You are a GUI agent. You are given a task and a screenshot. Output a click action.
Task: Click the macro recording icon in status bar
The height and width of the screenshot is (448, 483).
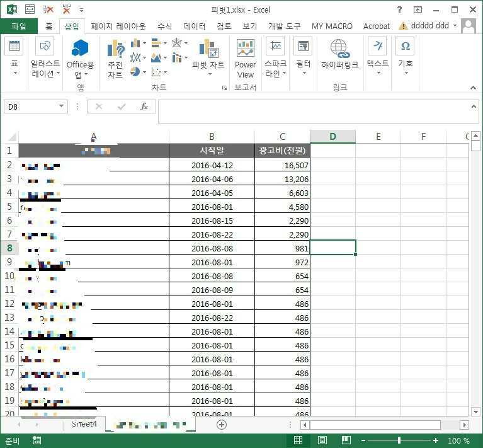pyautogui.click(x=37, y=440)
